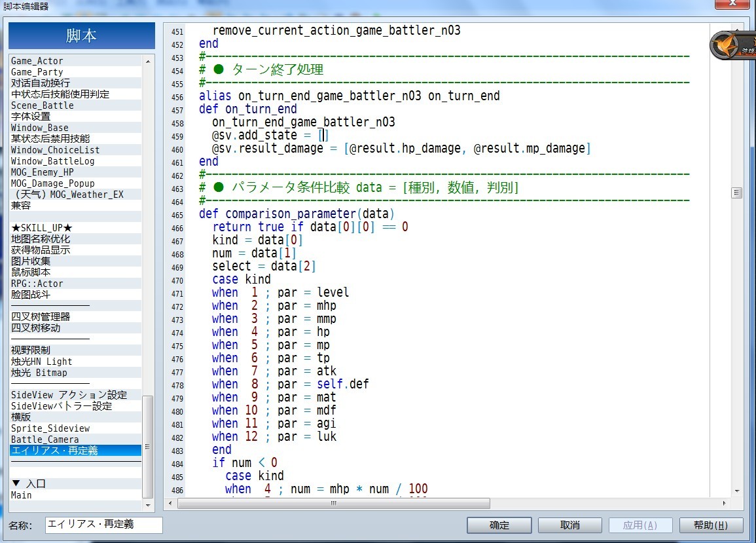The width and height of the screenshot is (756, 543).
Task: Open the 烛光HN Light script
Action: click(76, 362)
